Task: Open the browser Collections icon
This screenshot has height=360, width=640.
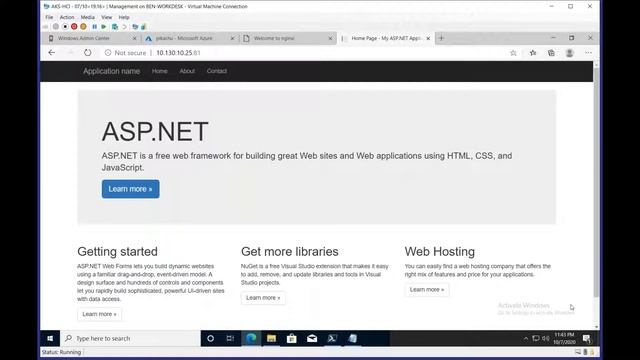Action: coord(551,53)
